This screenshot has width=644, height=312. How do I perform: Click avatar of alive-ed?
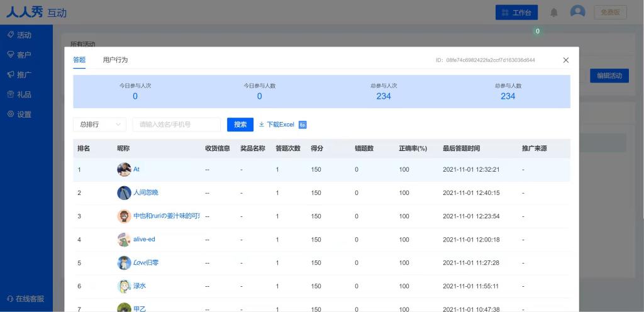pyautogui.click(x=124, y=239)
